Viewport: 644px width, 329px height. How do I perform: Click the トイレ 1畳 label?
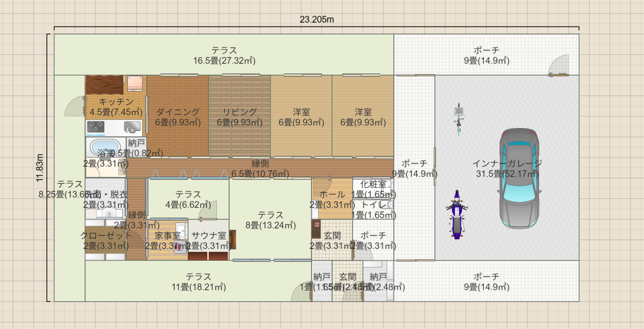point(374,210)
